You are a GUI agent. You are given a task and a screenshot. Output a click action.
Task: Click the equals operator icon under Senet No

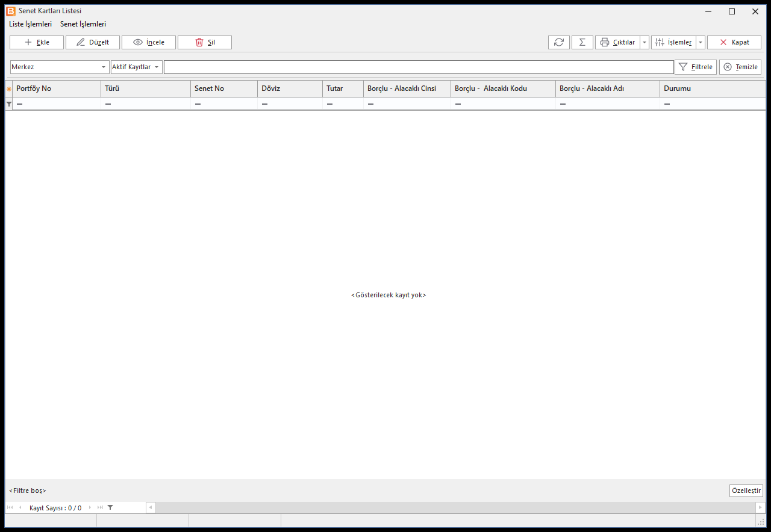(198, 104)
